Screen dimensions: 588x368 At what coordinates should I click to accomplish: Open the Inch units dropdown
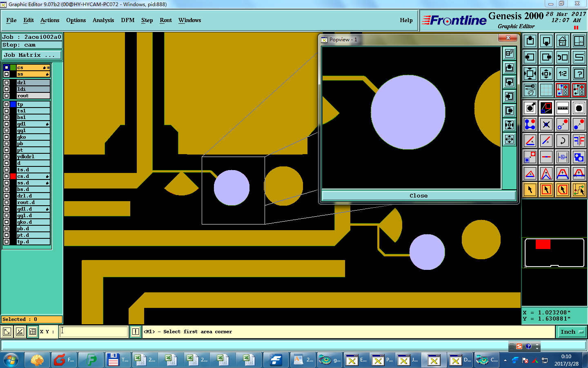[x=572, y=332]
